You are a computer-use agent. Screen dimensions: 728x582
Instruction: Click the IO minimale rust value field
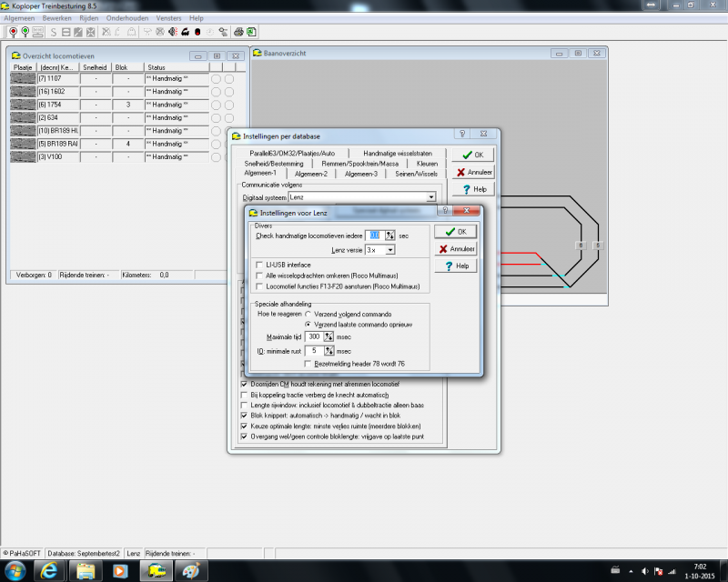coord(314,351)
